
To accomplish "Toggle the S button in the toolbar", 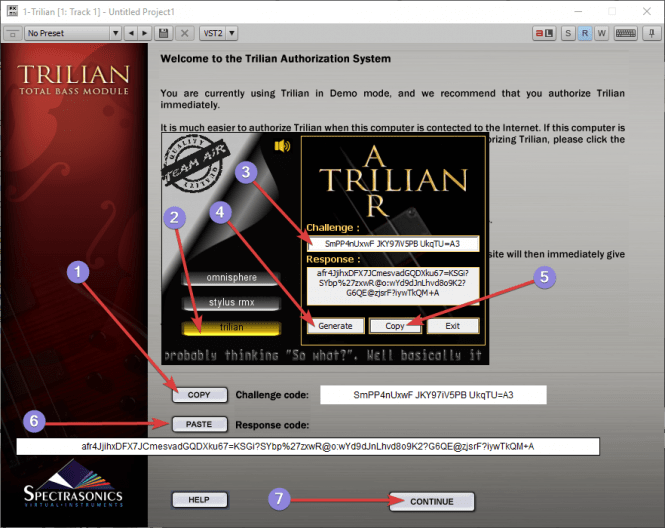I will [x=568, y=33].
